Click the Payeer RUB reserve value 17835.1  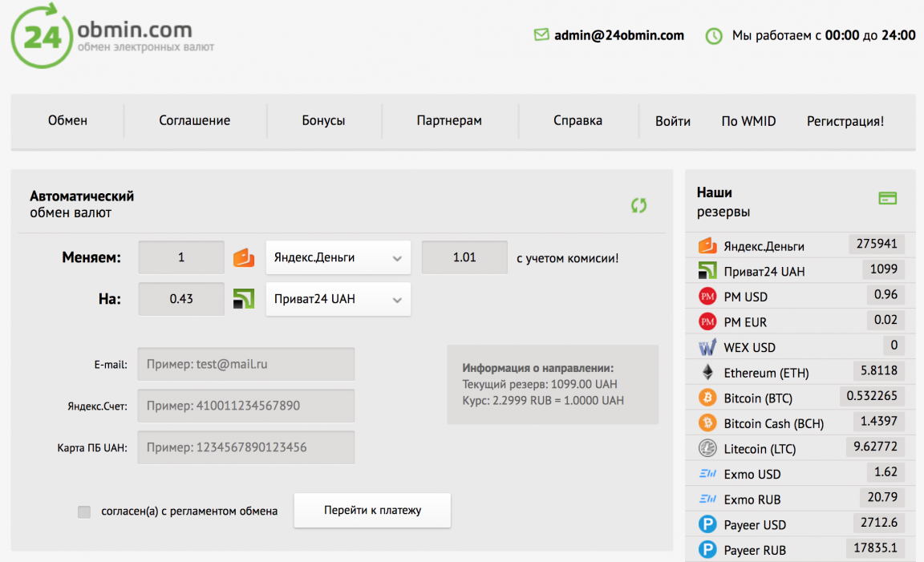(x=876, y=548)
